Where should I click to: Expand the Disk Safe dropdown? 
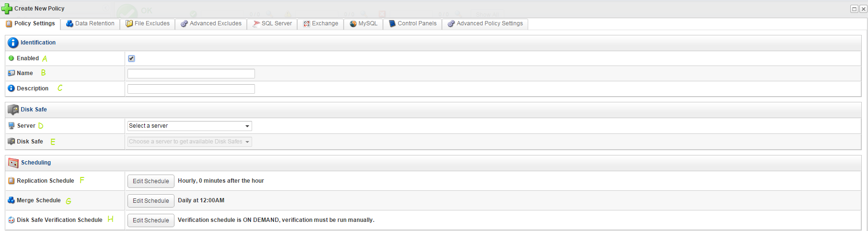point(189,142)
